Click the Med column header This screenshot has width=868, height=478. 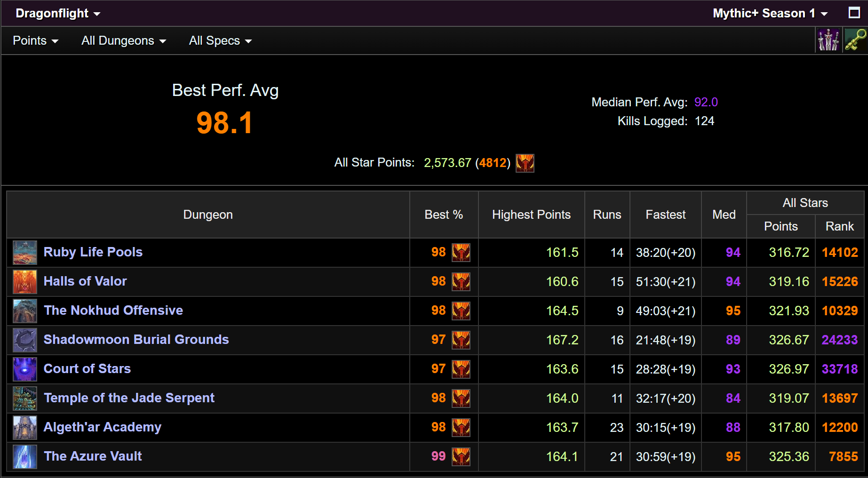(x=724, y=215)
